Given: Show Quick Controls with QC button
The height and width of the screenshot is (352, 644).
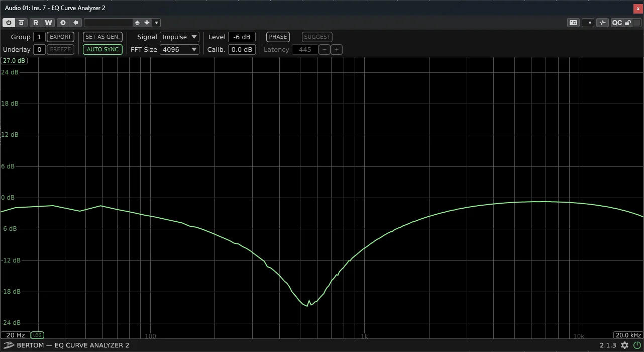Looking at the screenshot, I should [x=616, y=23].
